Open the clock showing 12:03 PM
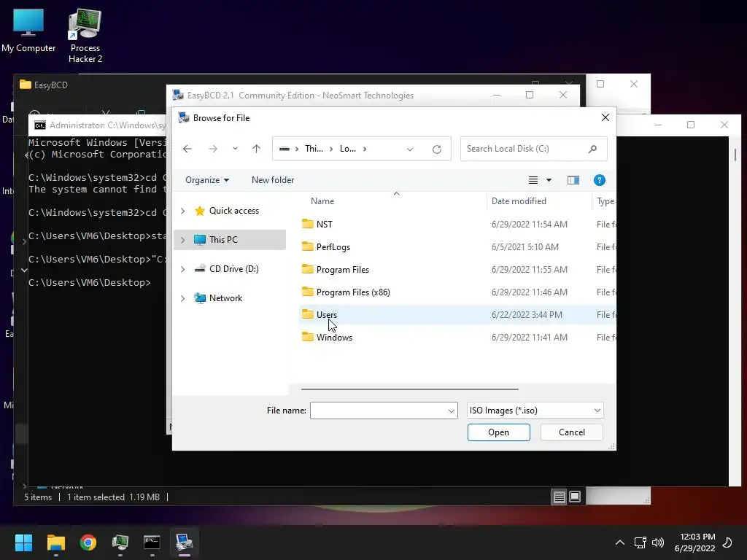The width and height of the screenshot is (747, 560). tap(694, 542)
